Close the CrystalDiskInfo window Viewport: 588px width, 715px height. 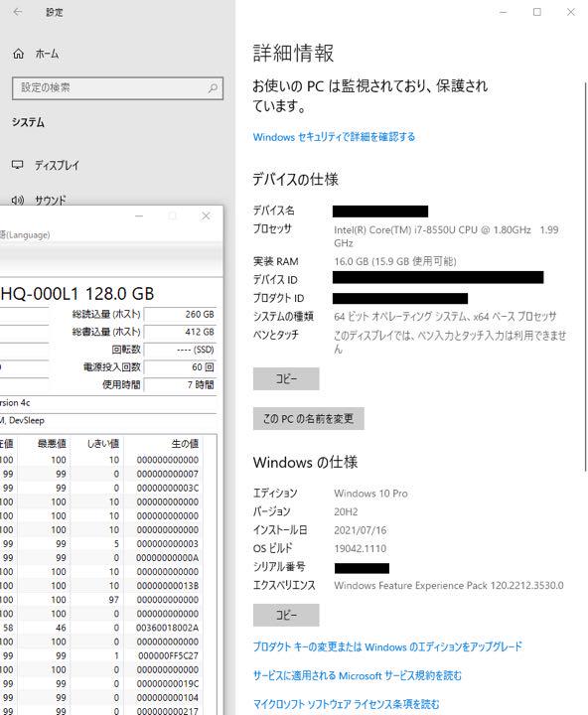206,215
